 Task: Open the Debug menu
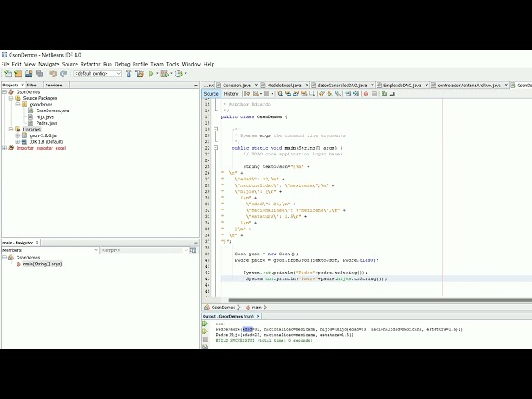tap(122, 64)
